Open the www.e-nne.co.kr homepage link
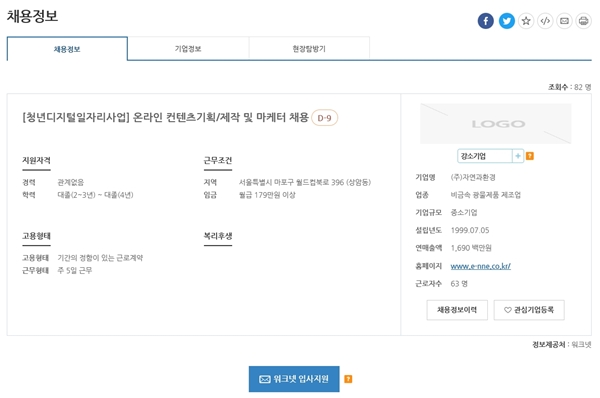The height and width of the screenshot is (398, 600). 481,266
